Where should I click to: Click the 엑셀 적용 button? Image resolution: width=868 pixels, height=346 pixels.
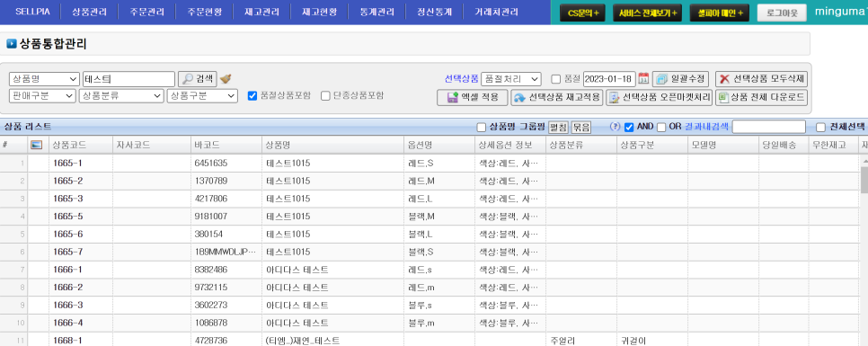(x=472, y=97)
